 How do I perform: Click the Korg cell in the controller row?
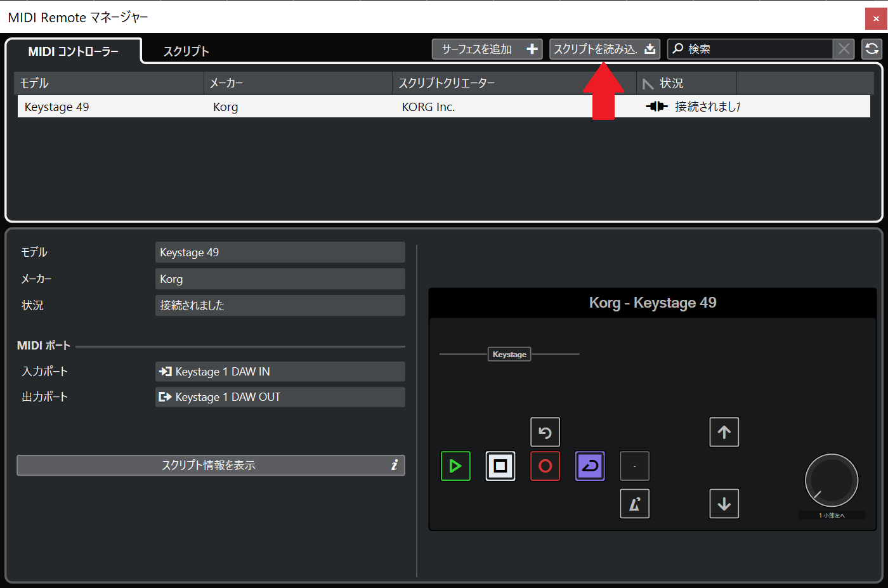(x=226, y=107)
